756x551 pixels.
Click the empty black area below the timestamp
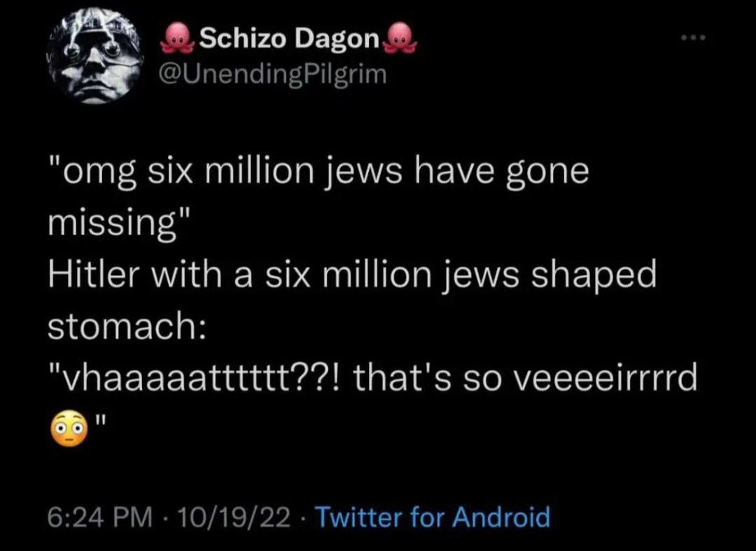pos(378,539)
